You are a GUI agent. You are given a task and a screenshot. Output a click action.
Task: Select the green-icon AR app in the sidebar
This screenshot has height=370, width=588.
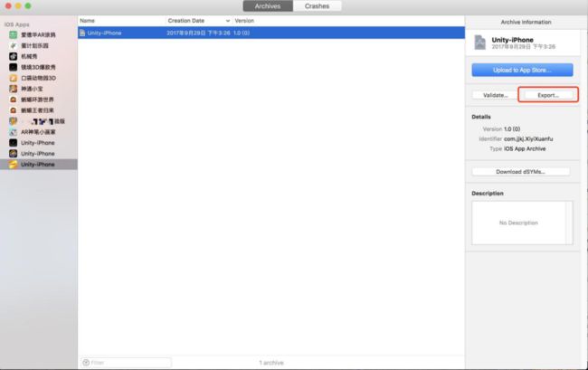(39, 35)
